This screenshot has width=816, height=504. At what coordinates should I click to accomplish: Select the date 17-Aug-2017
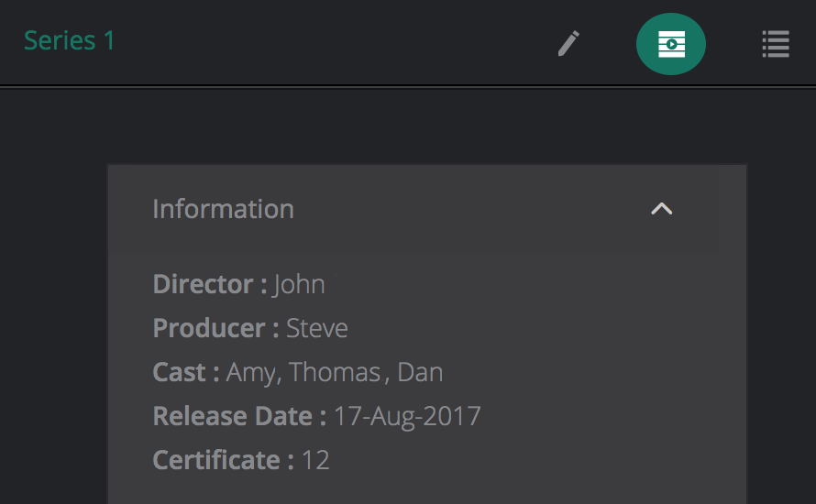coord(407,416)
